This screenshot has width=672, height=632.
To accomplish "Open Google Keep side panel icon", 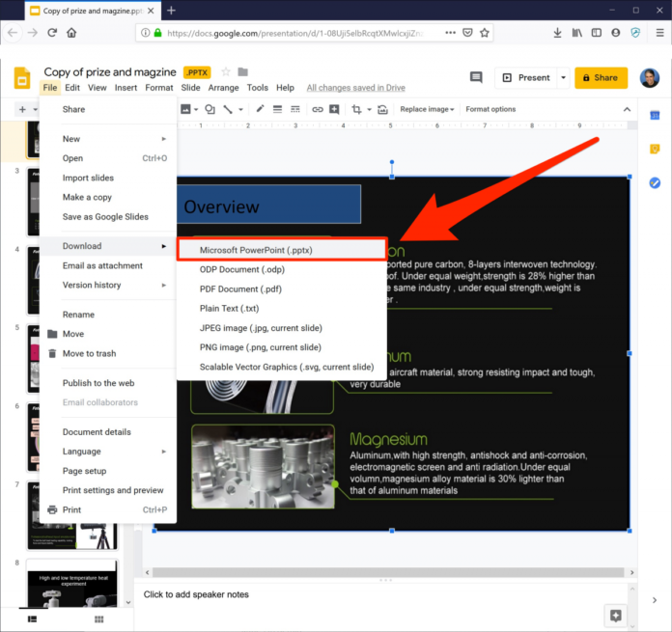I will (655, 149).
